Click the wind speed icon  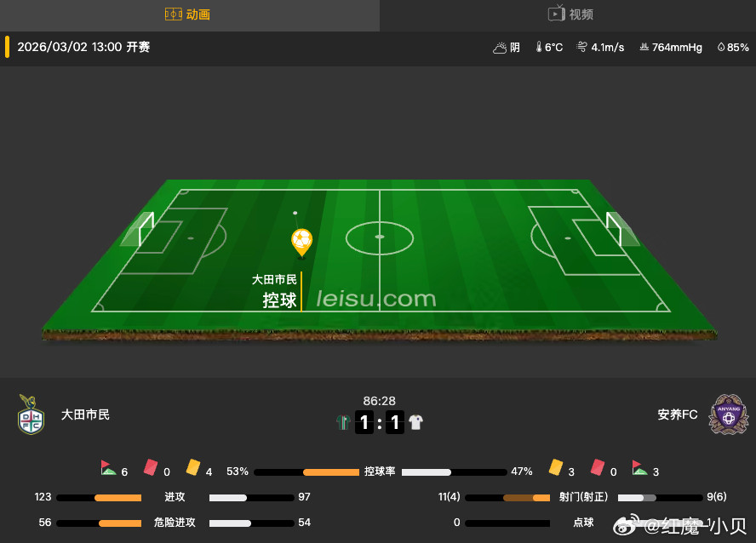tap(581, 47)
